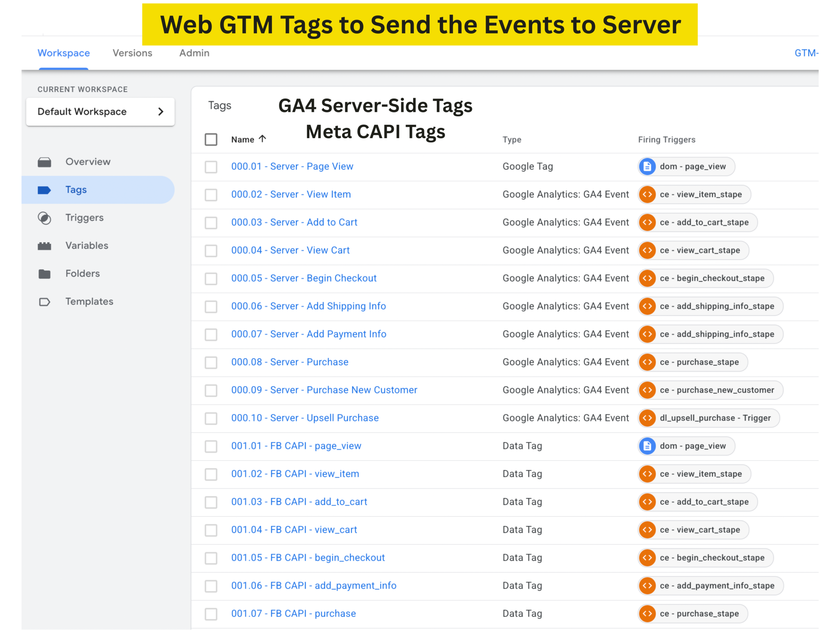Switch to the Admin tab
Screen dimensions: 840x630
194,53
